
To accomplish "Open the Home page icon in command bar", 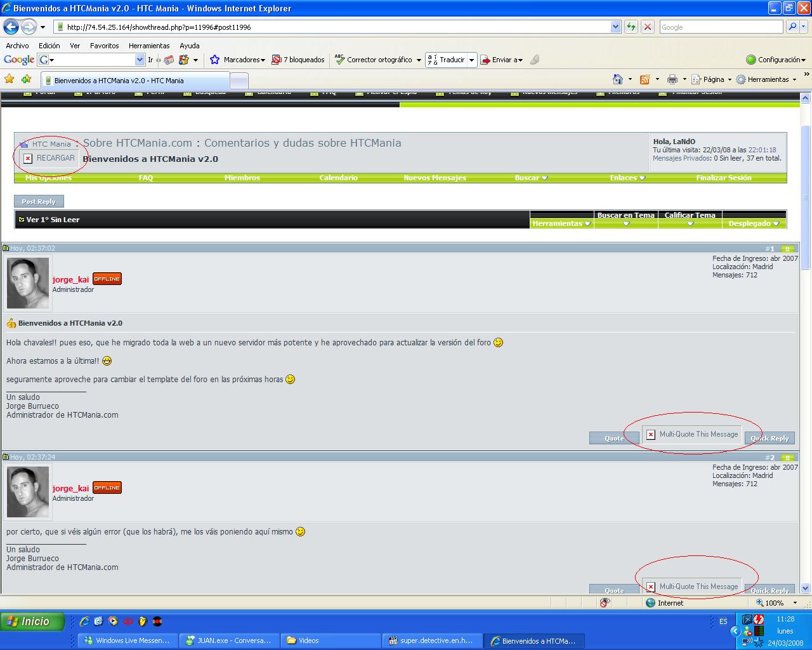I will [617, 79].
